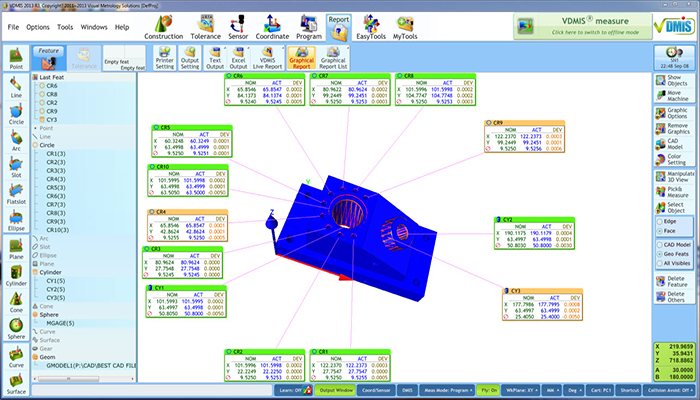Toggle Collision Avoid: Off
Viewport: 700px width, 400px height.
point(669,390)
